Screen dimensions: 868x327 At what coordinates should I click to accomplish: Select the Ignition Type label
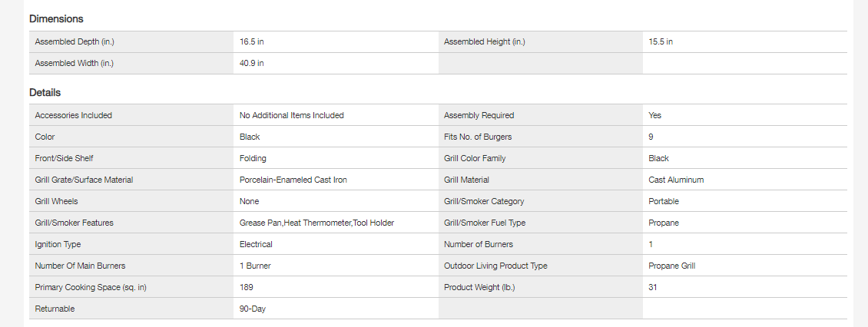58,244
